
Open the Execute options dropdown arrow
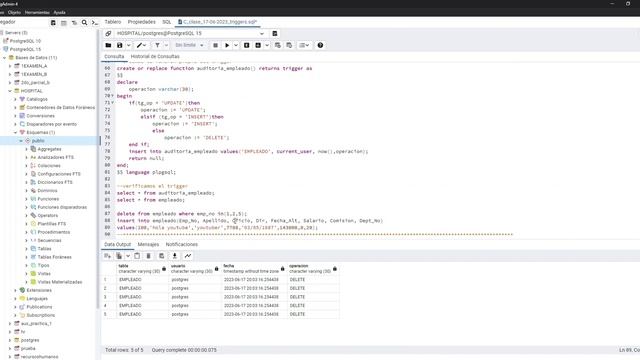(x=236, y=45)
